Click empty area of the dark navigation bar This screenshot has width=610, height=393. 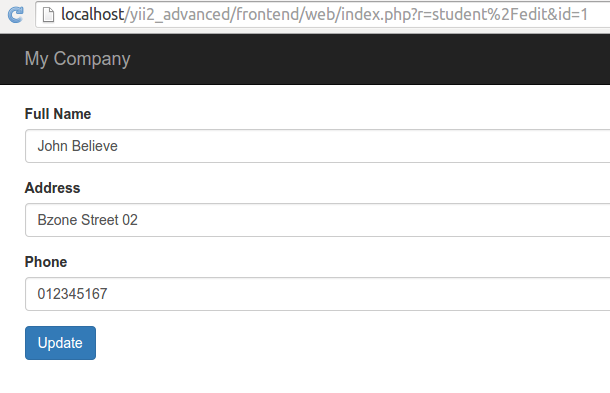(x=370, y=59)
